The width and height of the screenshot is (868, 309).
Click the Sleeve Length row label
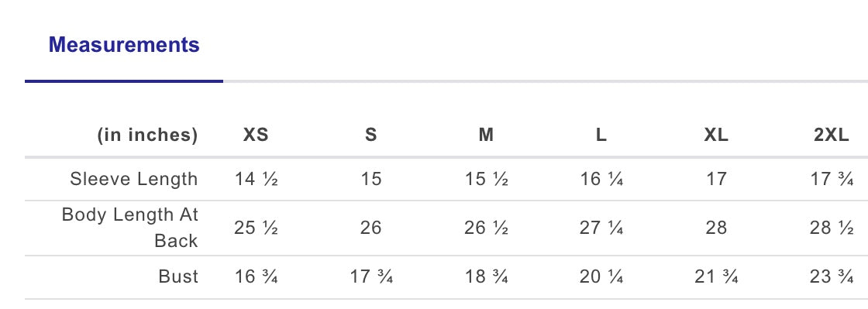[x=134, y=179]
